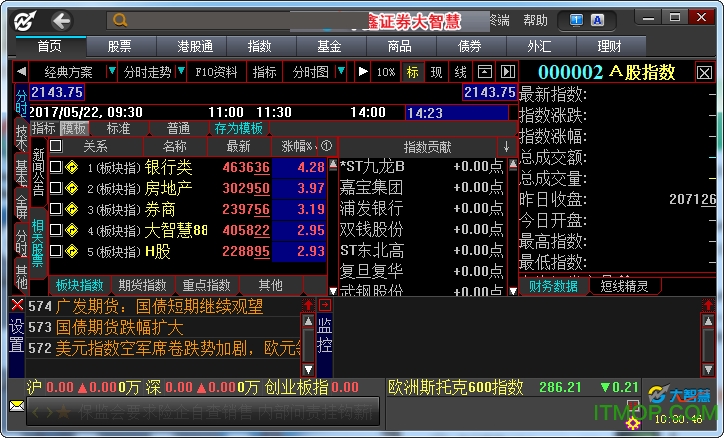The image size is (724, 438).
Task: Click the 指标 toolbar button
Action: pos(264,72)
